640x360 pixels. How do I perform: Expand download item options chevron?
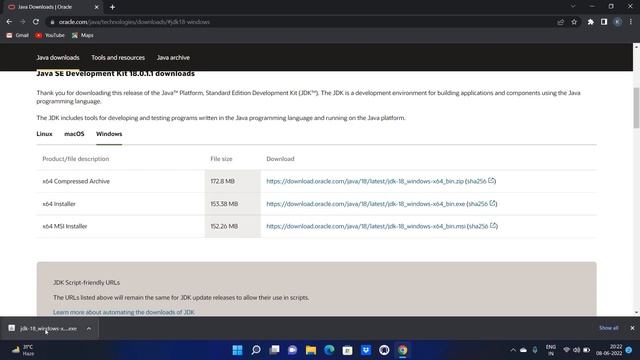click(89, 328)
